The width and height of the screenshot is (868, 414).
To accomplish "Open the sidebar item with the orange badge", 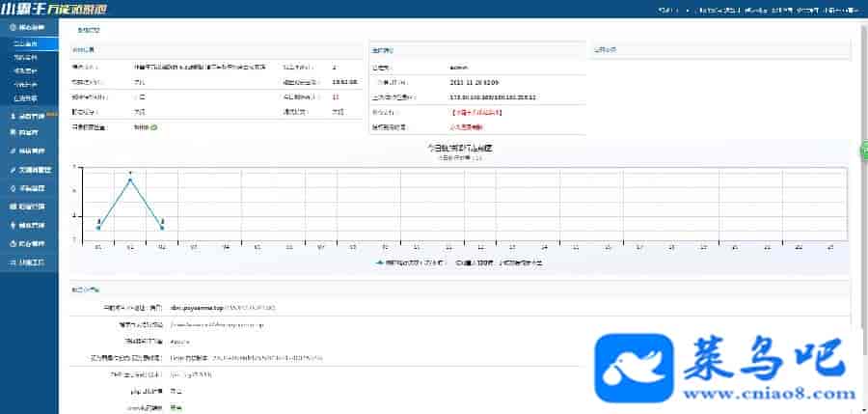I will click(29, 117).
